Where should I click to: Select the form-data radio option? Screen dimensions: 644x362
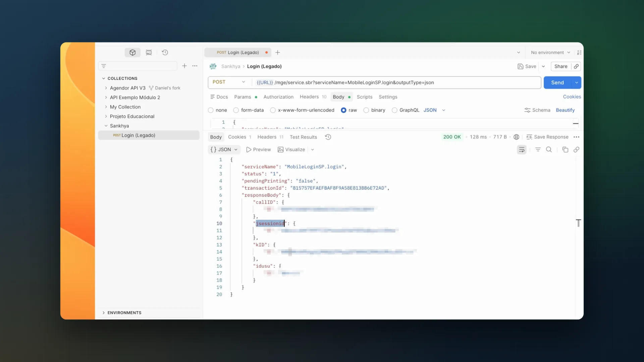coord(236,110)
